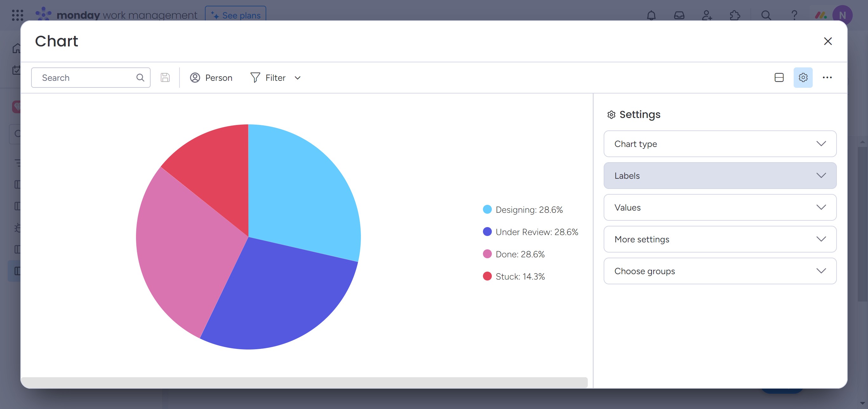Expand the Values section
Screen dimensions: 868x409
[720, 207]
